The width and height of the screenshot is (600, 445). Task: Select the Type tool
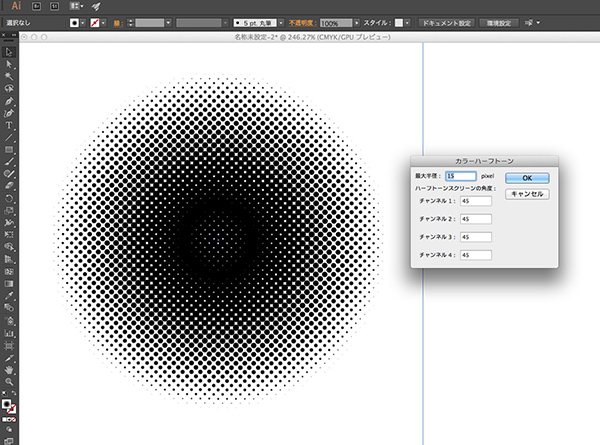[x=9, y=125]
